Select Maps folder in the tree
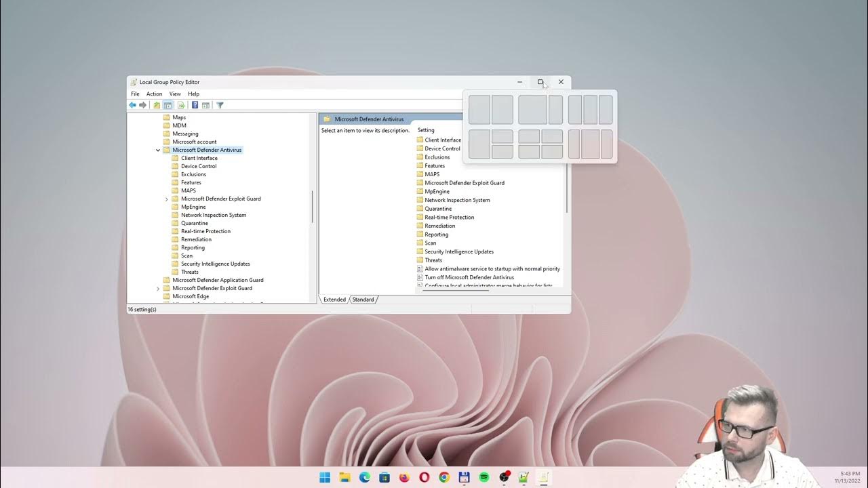The width and height of the screenshot is (868, 488). pyautogui.click(x=179, y=117)
